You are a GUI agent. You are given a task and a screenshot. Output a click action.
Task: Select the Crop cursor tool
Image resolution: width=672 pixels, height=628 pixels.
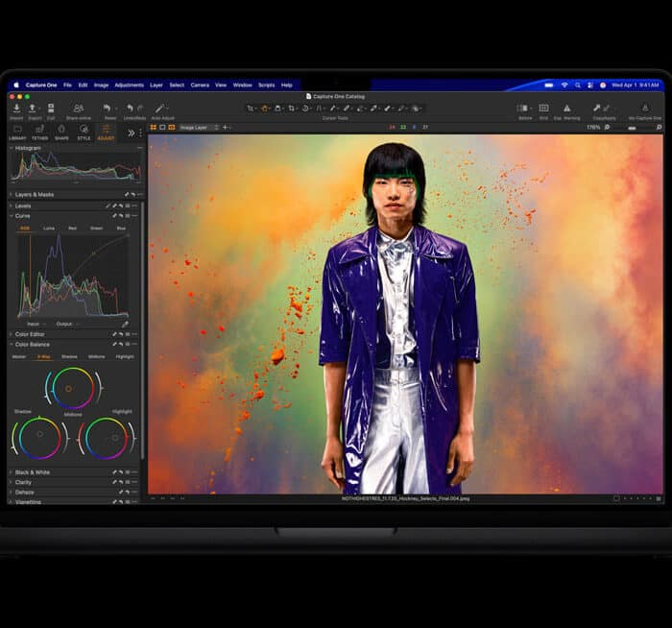292,109
